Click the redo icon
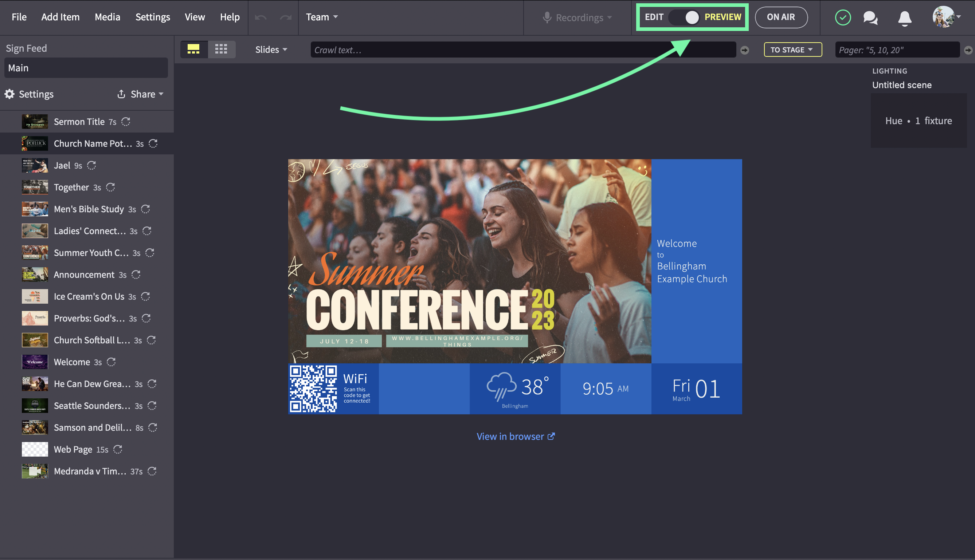This screenshot has width=975, height=560. pos(285,17)
